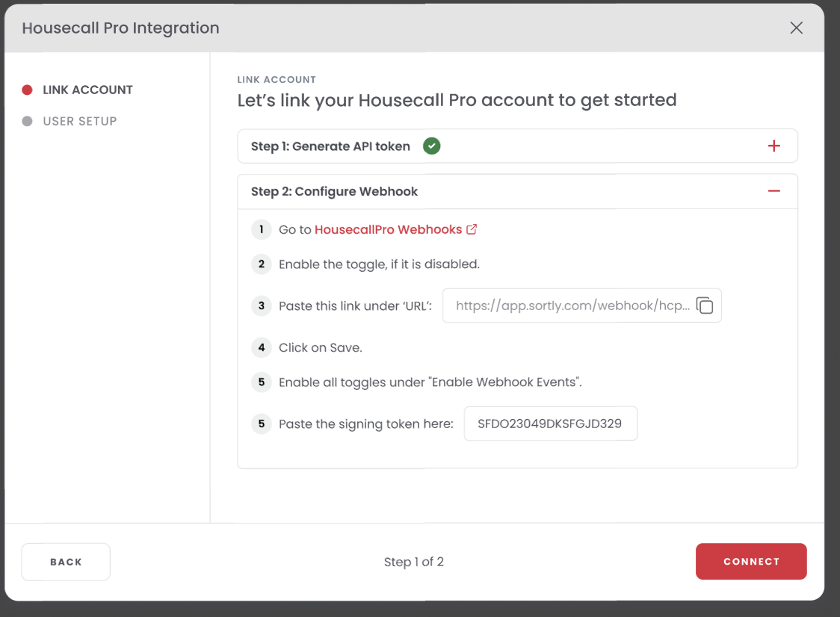This screenshot has height=617, width=840.
Task: Close the Housecall Pro Integration dialog
Action: [796, 28]
